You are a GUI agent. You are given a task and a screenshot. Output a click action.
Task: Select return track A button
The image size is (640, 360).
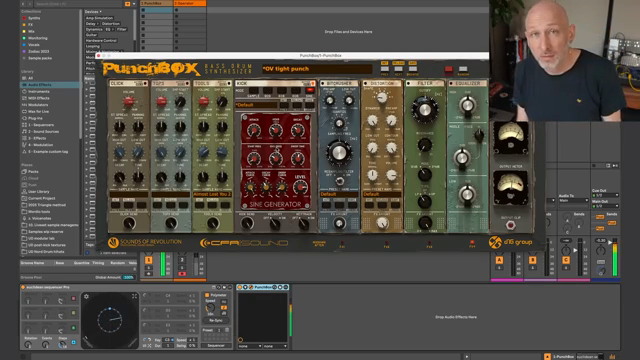(x=499, y=260)
